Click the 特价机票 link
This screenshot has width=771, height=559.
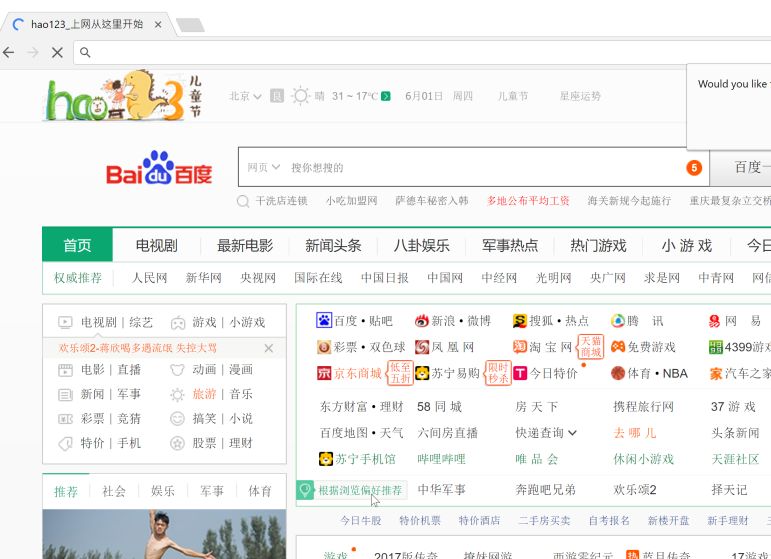[x=420, y=520]
